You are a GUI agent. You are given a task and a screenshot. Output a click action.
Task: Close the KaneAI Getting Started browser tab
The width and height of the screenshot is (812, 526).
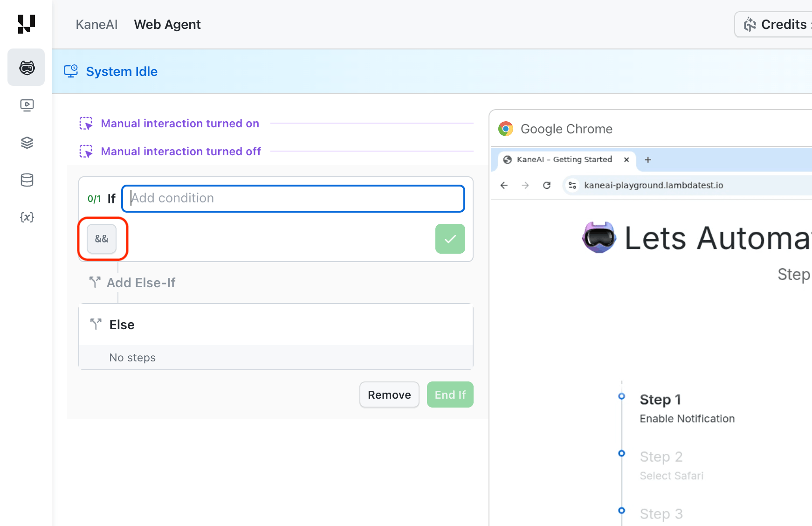click(x=626, y=159)
